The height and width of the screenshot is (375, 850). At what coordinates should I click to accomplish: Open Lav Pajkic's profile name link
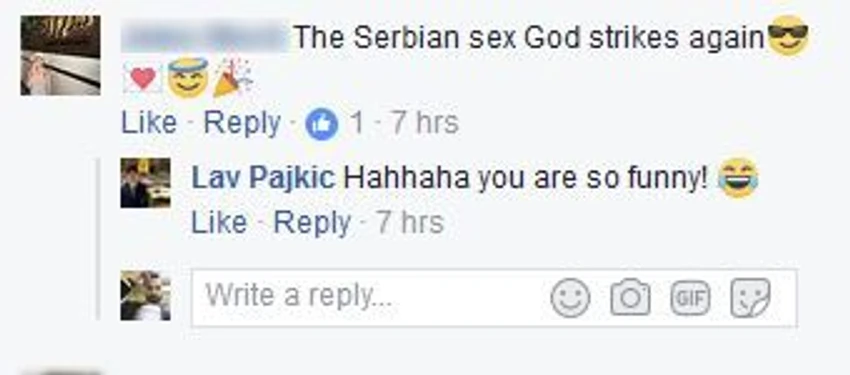point(263,178)
